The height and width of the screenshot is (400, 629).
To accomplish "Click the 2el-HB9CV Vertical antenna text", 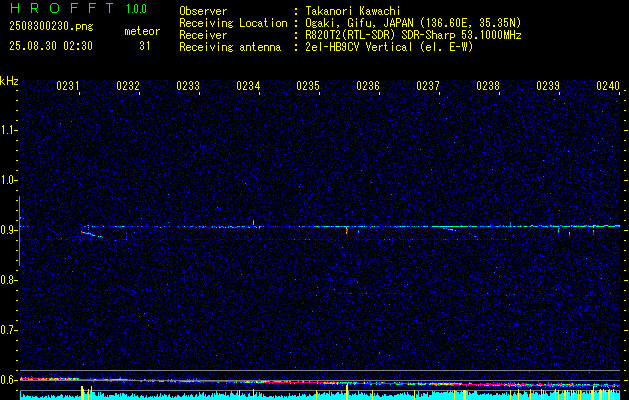I will point(390,47).
